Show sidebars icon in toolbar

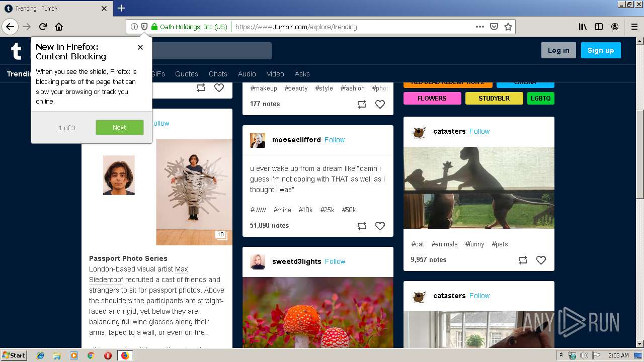(599, 27)
